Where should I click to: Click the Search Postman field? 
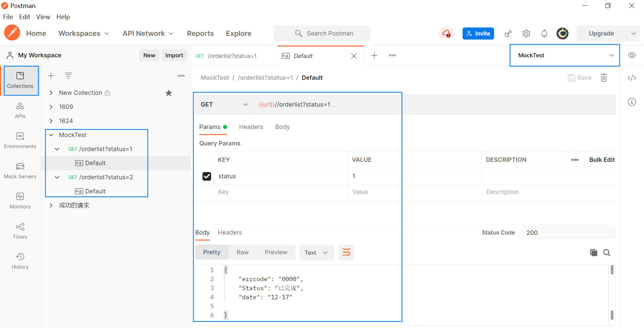(x=322, y=34)
